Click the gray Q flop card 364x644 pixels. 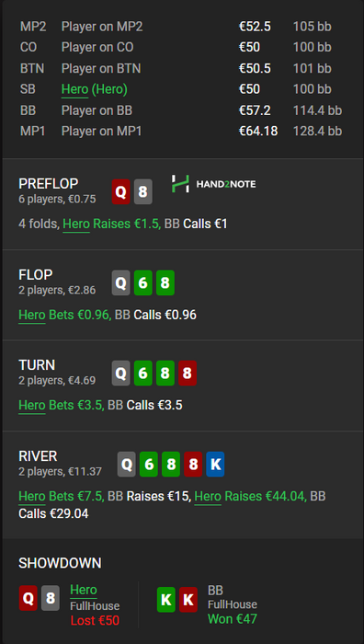click(121, 282)
